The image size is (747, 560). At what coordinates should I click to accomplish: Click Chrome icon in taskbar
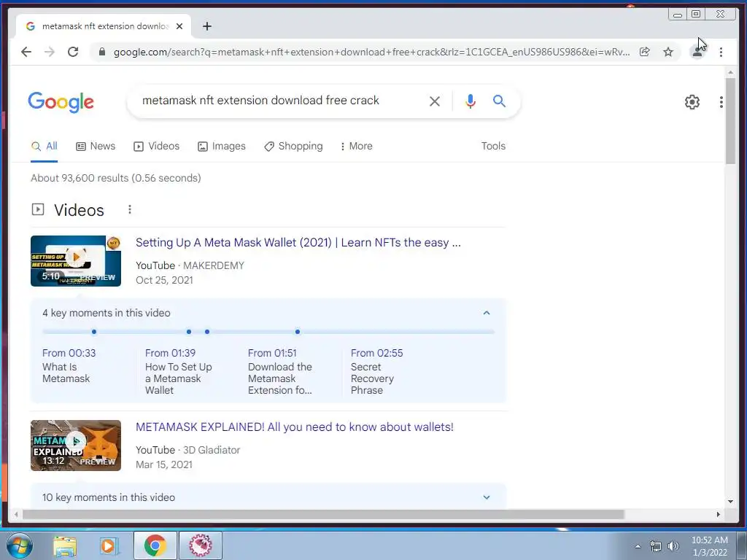coord(155,545)
